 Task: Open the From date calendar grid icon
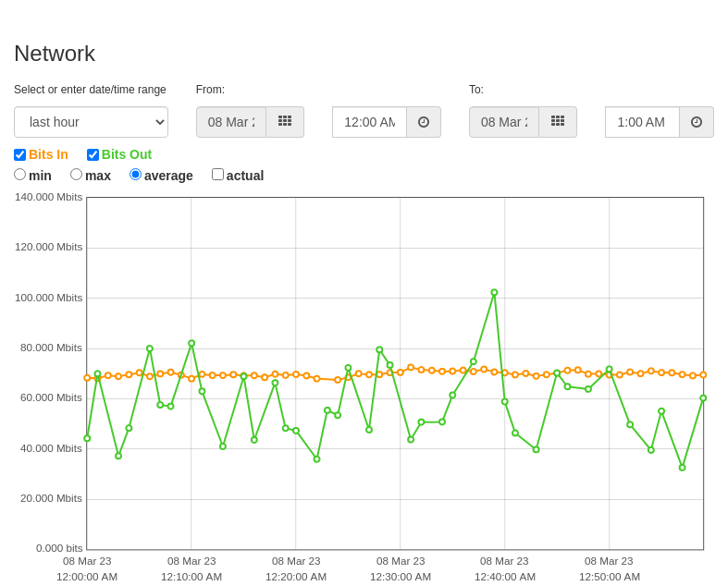coord(285,122)
